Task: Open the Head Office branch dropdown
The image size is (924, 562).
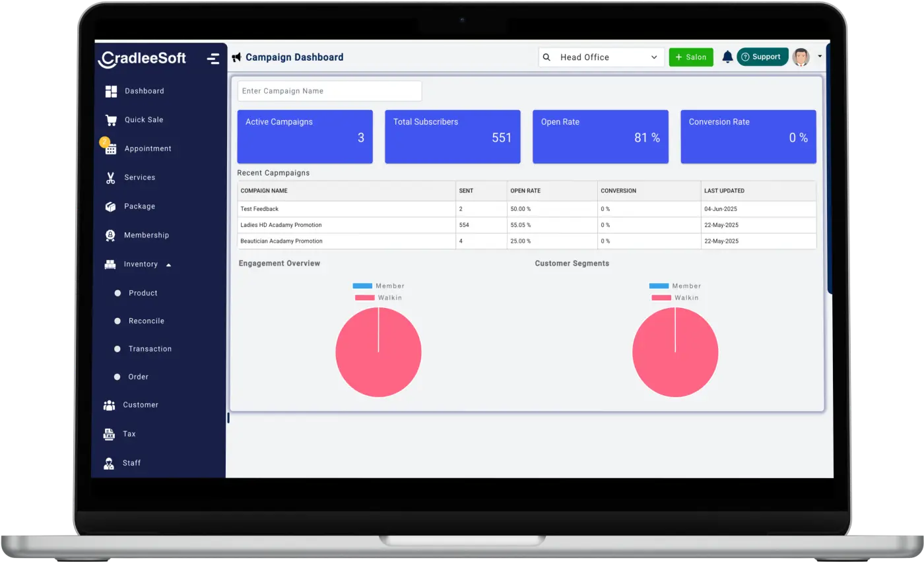Action: 601,57
